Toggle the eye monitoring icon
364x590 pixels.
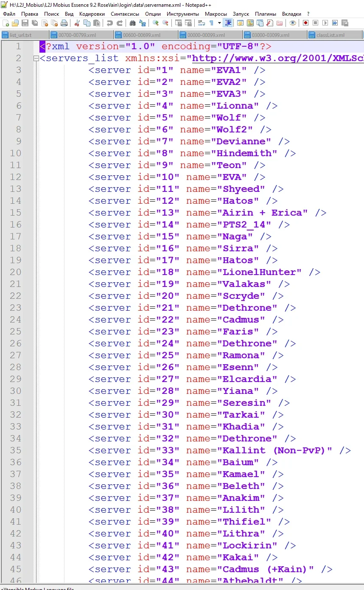pos(293,23)
